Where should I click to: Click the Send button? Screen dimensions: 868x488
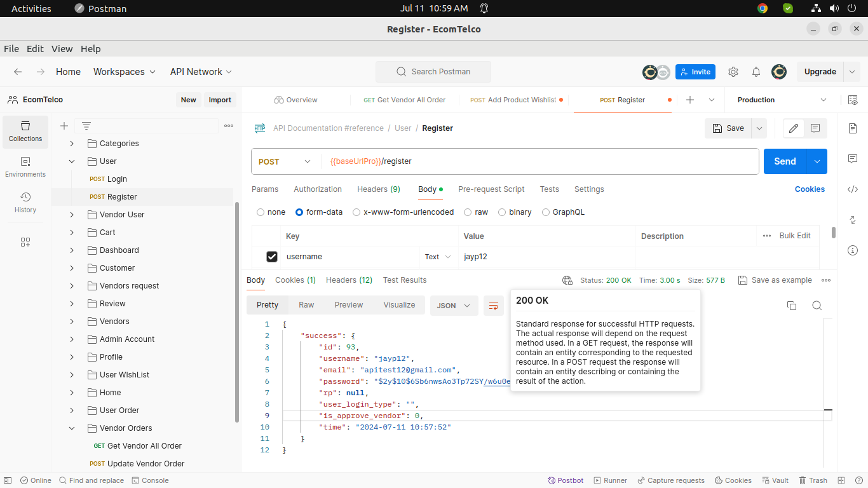[785, 161]
